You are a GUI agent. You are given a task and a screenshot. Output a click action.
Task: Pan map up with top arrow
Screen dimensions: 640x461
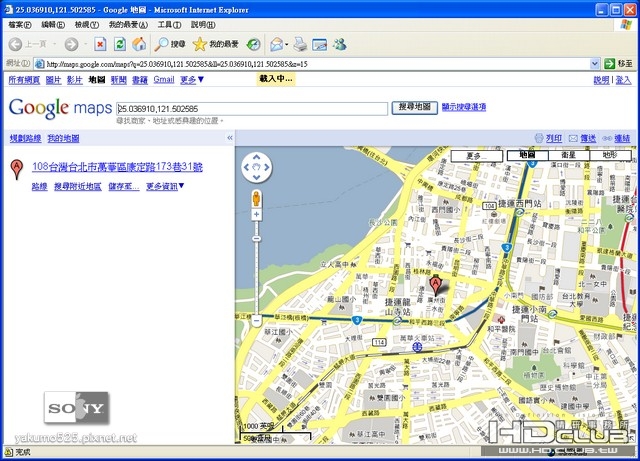tap(256, 156)
